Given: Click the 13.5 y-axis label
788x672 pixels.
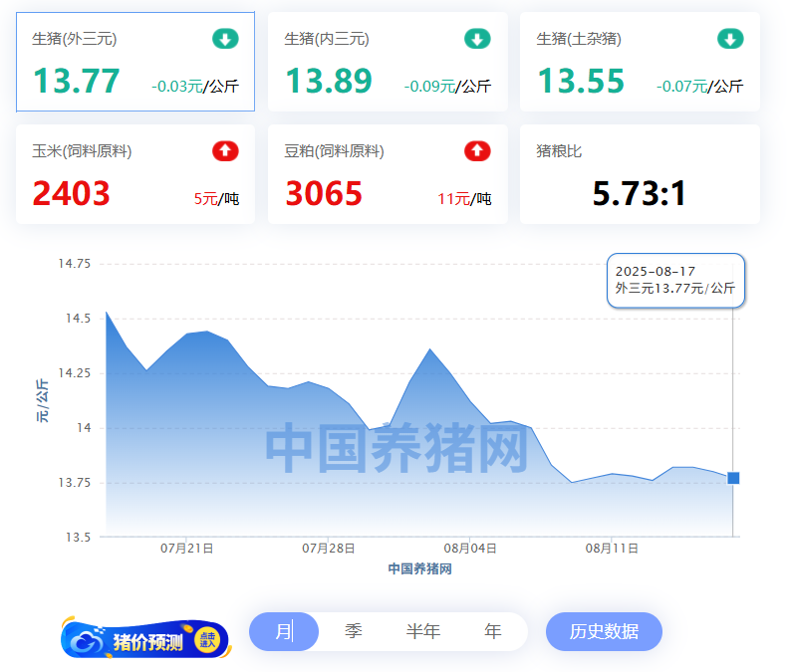Looking at the screenshot, I should 78,538.
